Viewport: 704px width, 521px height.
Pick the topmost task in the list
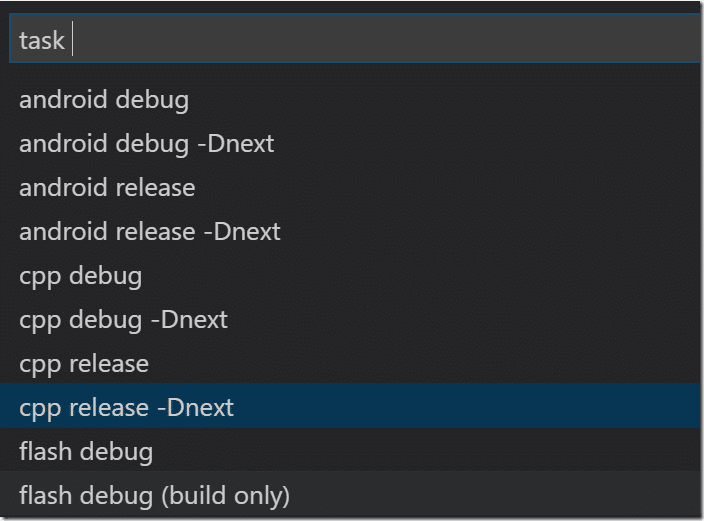[x=350, y=99]
